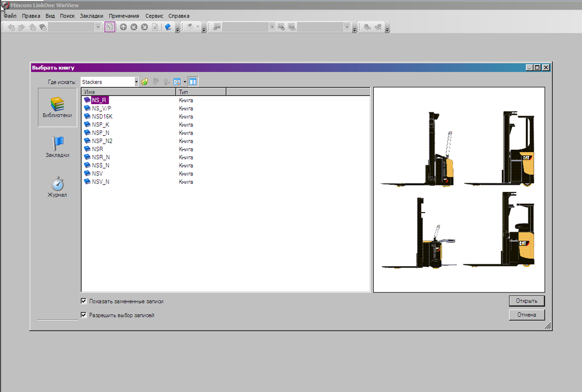
Task: Click the highlighted contents page toolbar icon
Action: pyautogui.click(x=110, y=27)
